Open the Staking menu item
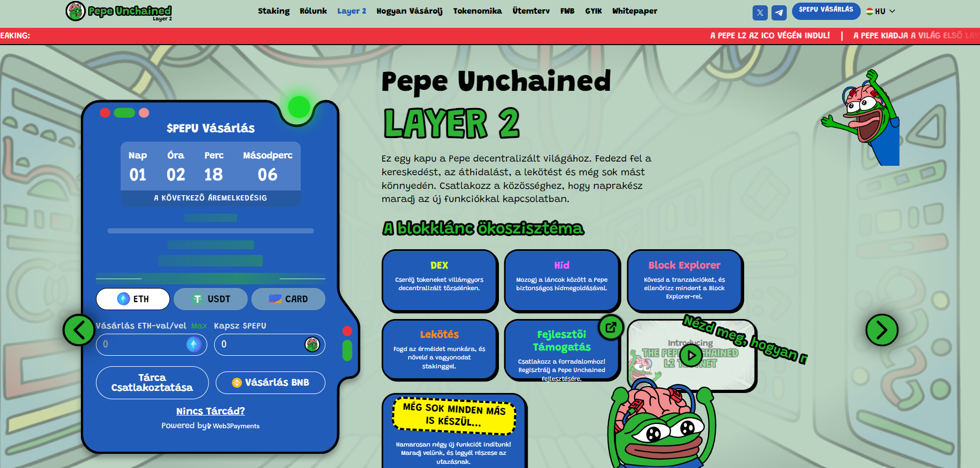 pyautogui.click(x=274, y=11)
